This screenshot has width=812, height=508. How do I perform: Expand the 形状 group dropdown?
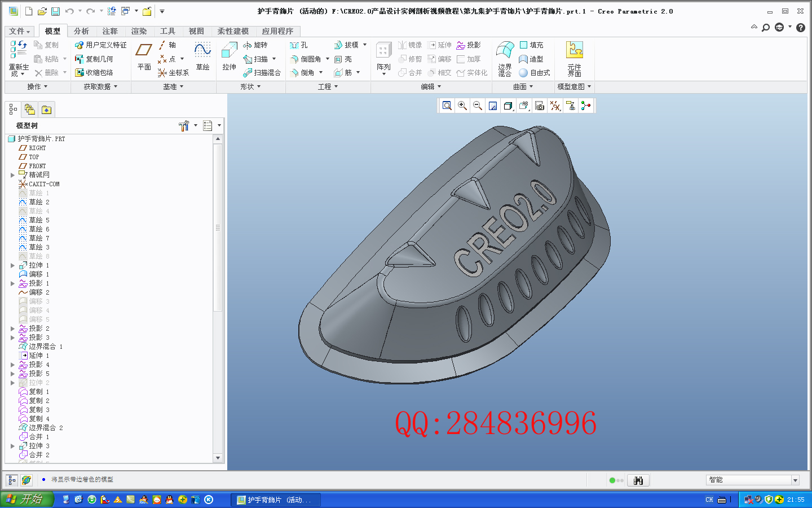pos(251,87)
